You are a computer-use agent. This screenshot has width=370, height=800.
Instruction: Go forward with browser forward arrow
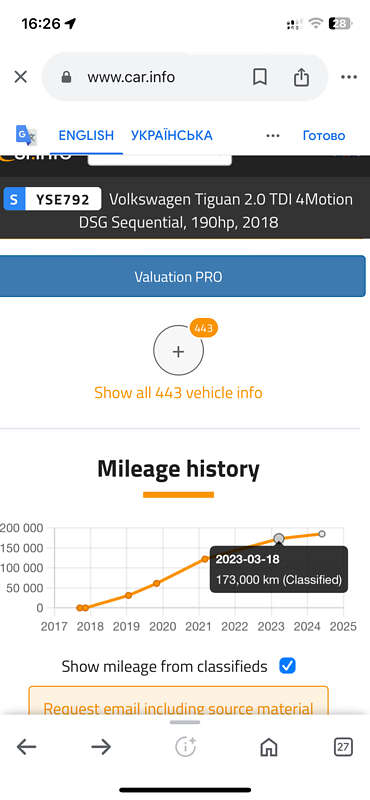pos(101,747)
